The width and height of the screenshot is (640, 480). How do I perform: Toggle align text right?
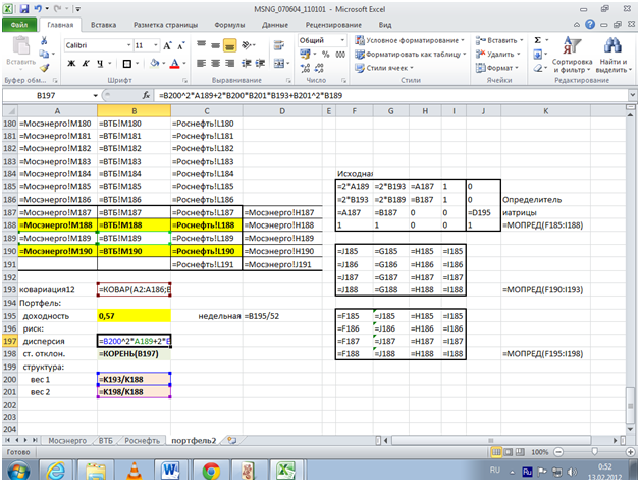tap(229, 63)
